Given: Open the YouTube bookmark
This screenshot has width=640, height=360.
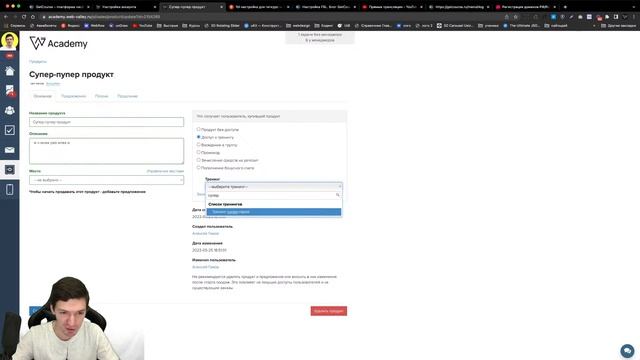Looking at the screenshot, I should coord(142,25).
